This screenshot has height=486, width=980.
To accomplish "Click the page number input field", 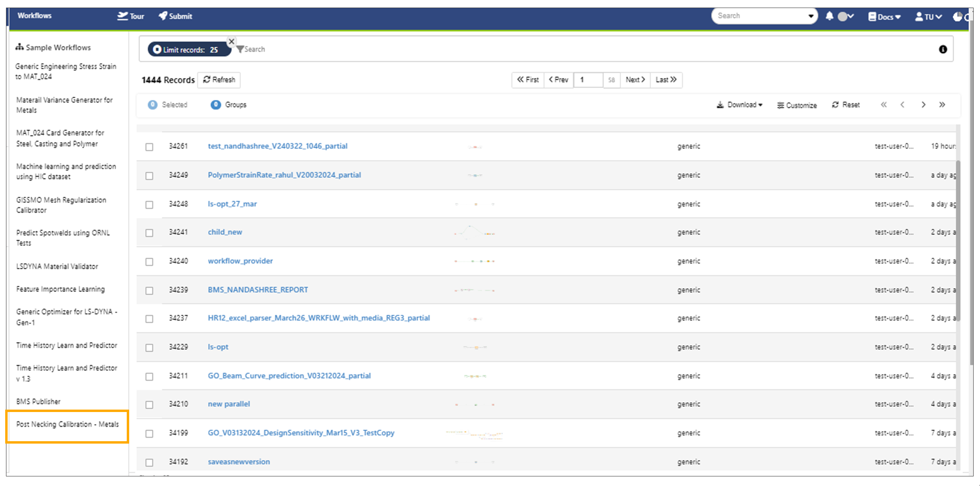I will pos(588,80).
